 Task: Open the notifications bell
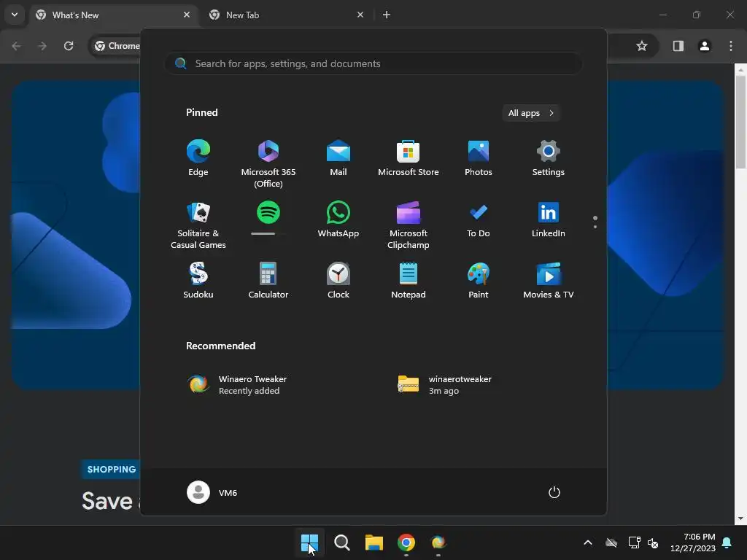click(x=727, y=542)
